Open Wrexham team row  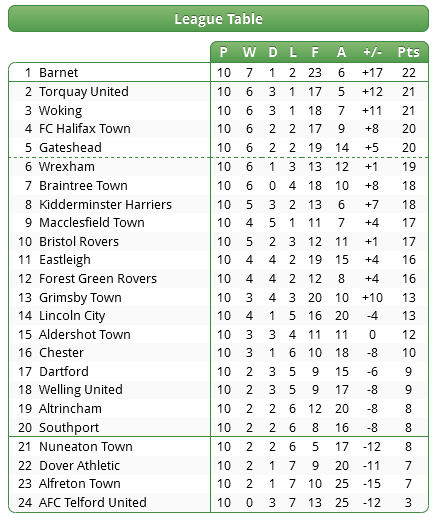click(218, 167)
